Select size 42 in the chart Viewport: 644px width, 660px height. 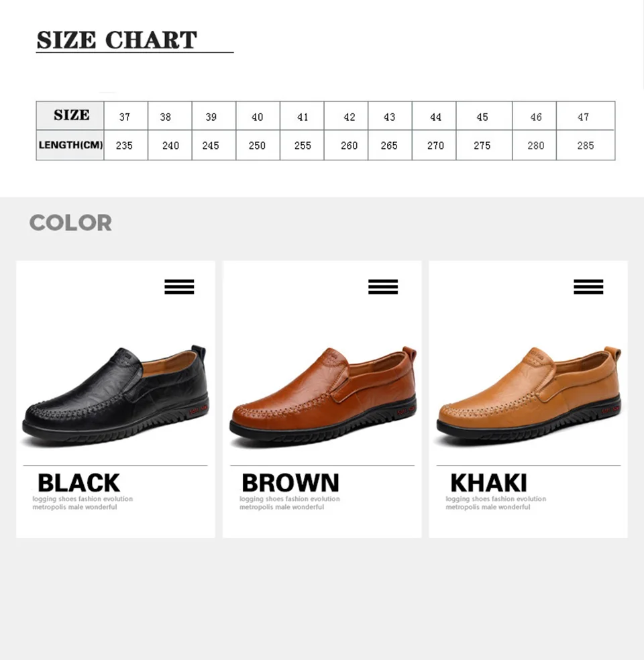[x=350, y=117]
